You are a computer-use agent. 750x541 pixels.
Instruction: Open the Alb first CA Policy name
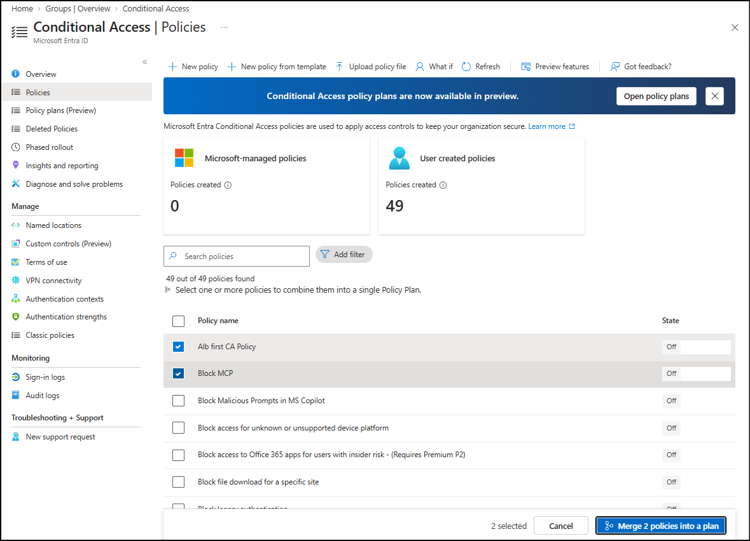[x=227, y=346]
